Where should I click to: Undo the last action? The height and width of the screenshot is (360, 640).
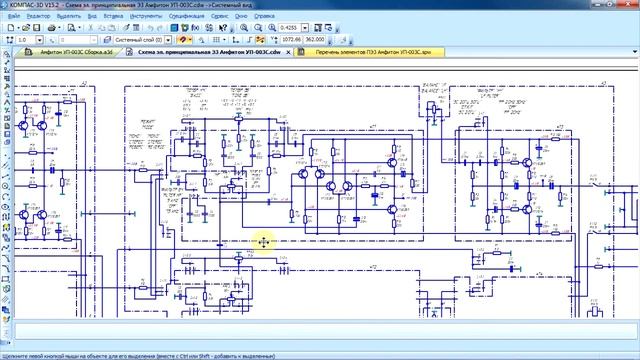[150, 28]
